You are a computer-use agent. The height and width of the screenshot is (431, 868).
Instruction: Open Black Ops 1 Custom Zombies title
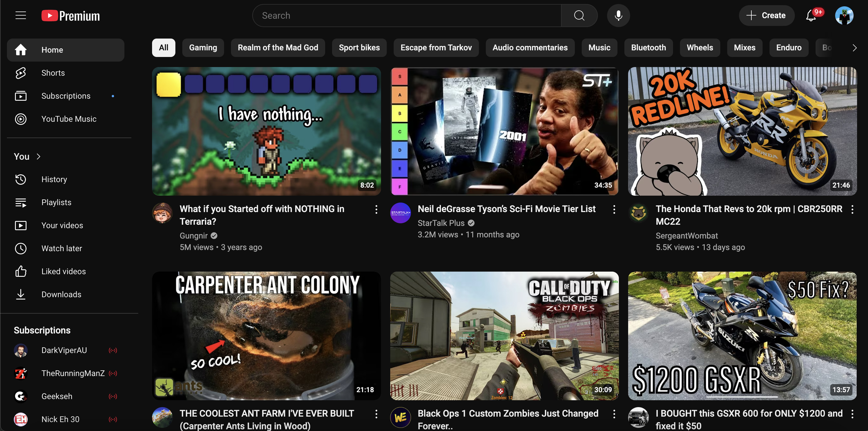[x=508, y=419]
